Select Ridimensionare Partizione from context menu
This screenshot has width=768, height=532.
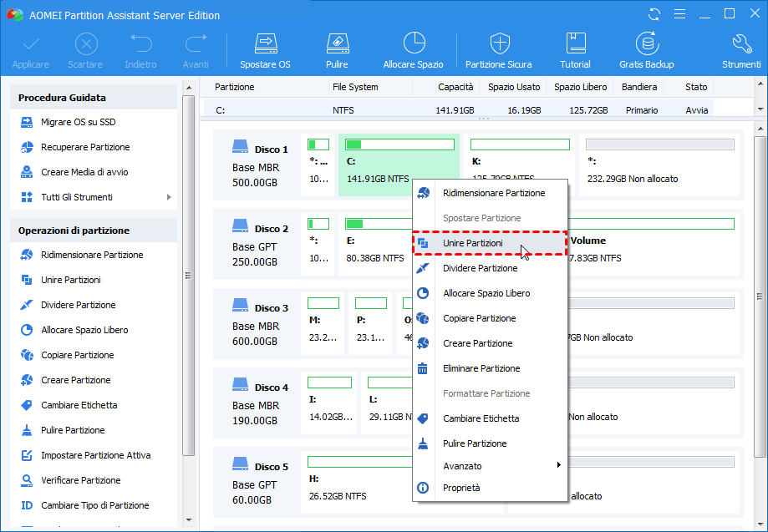click(493, 193)
